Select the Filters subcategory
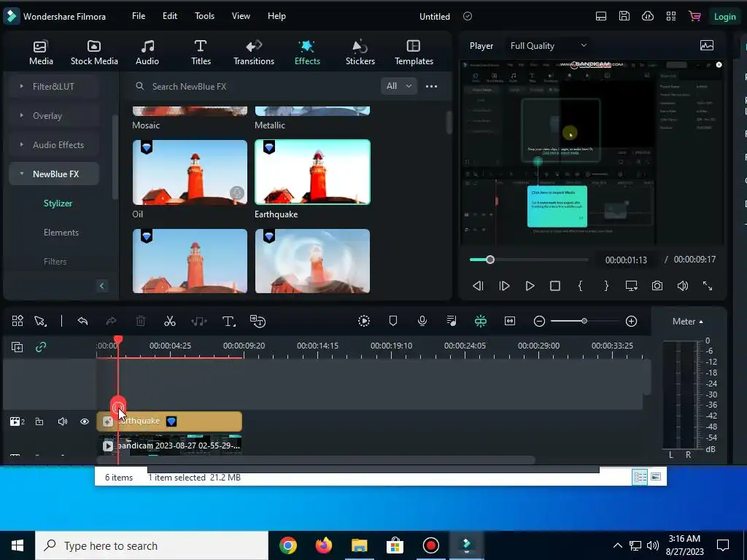Image resolution: width=747 pixels, height=560 pixels. click(55, 262)
